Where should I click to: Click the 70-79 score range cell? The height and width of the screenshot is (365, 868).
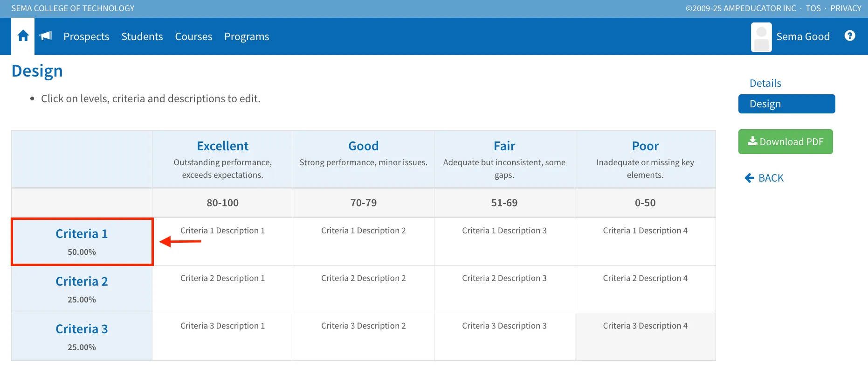(363, 203)
